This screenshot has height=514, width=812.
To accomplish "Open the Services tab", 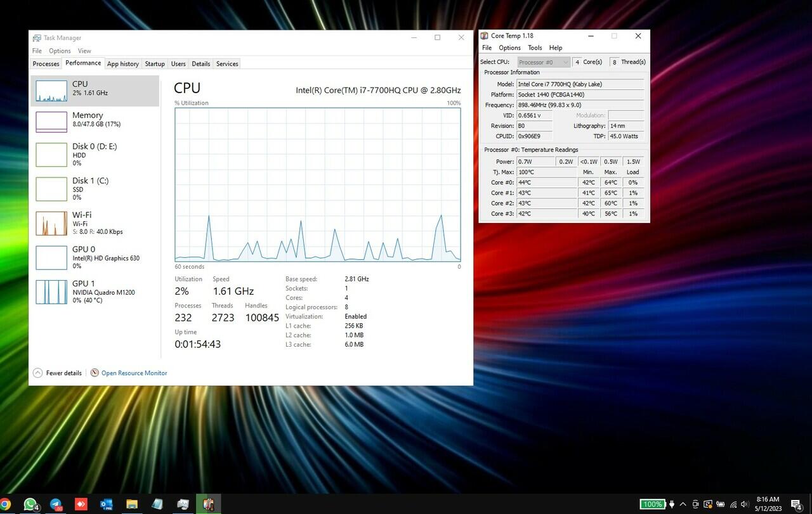I will click(227, 64).
